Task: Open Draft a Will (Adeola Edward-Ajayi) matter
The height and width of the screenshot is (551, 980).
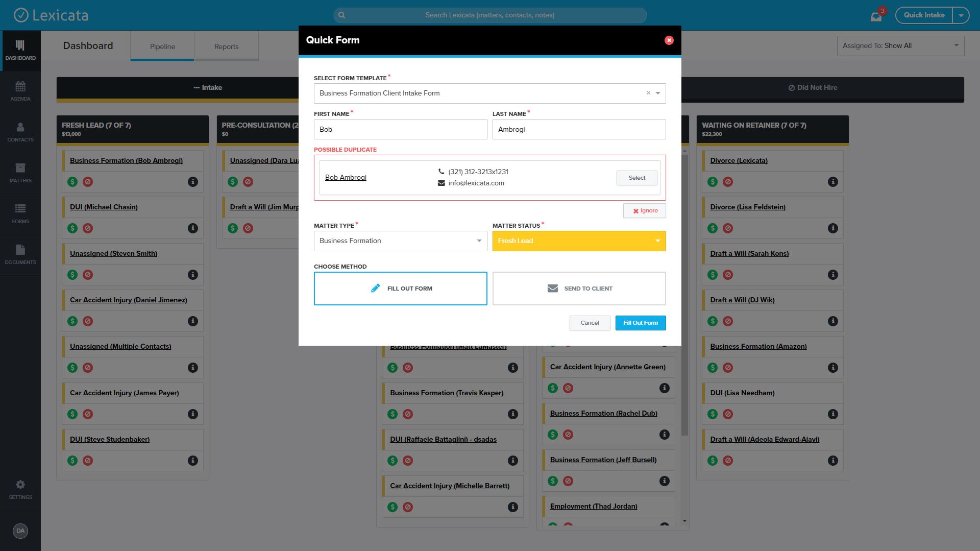Action: [x=765, y=440]
